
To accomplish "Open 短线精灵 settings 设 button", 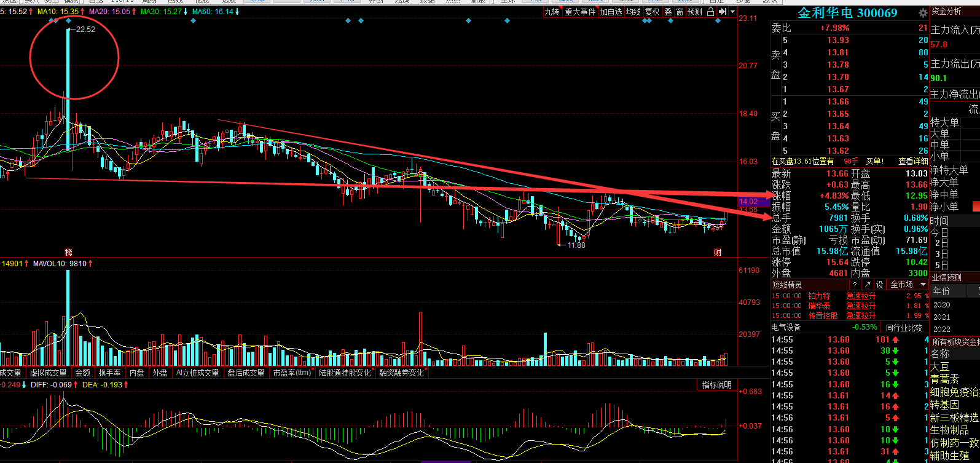I will pos(880,285).
